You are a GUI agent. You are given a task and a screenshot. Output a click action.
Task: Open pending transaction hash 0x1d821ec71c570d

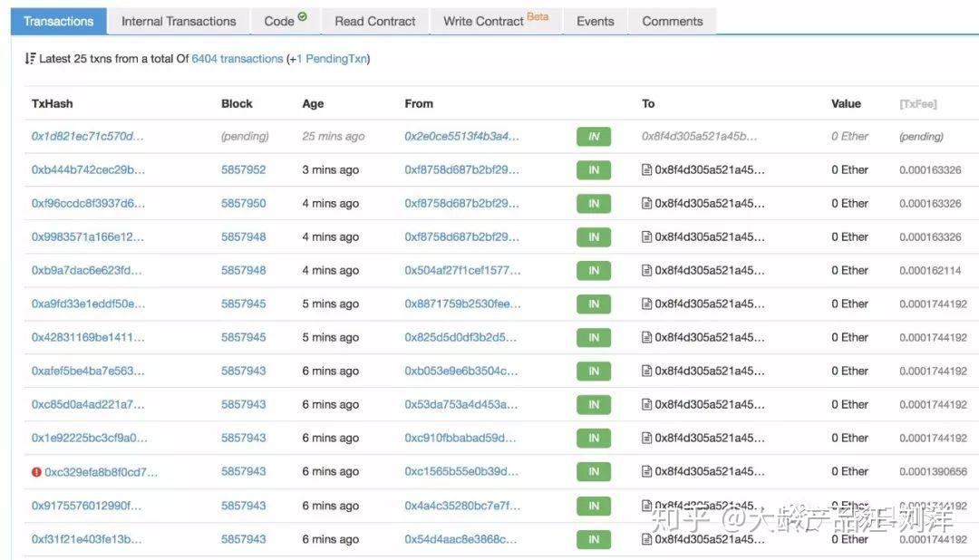coord(87,137)
